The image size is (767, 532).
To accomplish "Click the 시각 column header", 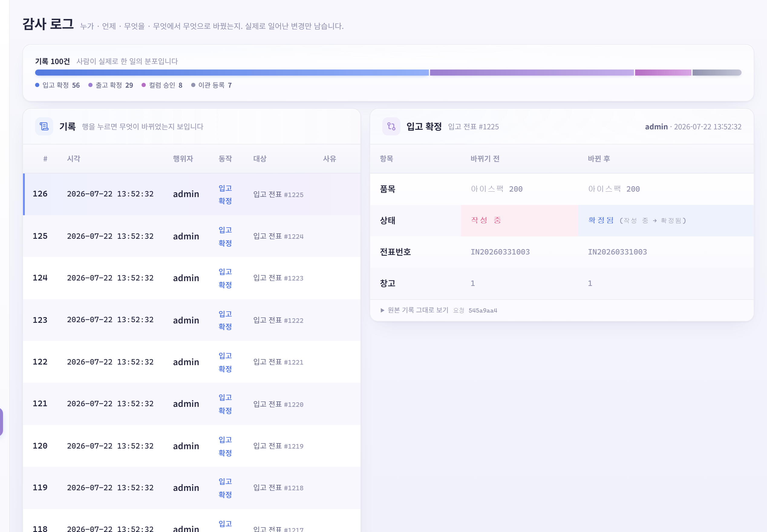I will point(74,159).
